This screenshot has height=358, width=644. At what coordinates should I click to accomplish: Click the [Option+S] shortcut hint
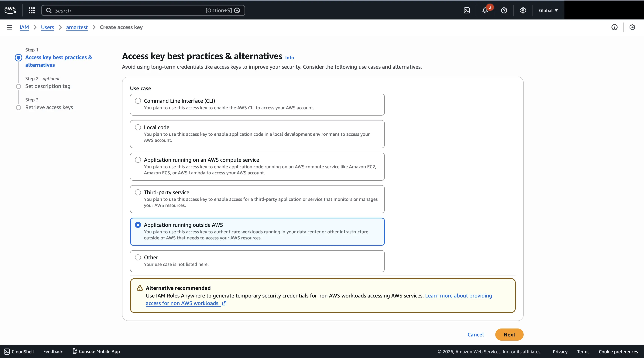tap(219, 11)
